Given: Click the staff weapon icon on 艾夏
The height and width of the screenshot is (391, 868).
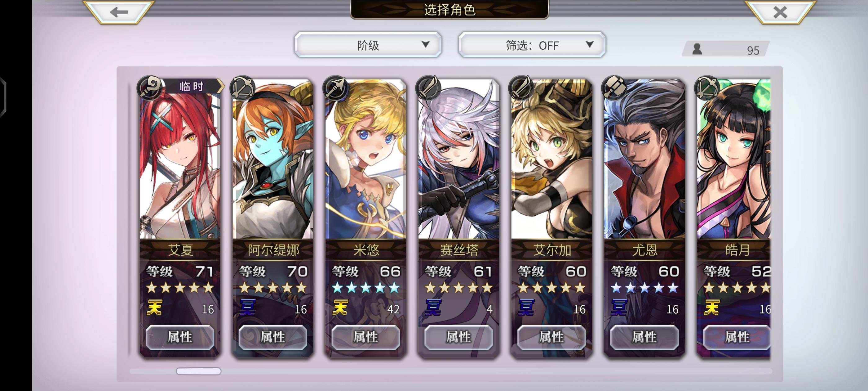Looking at the screenshot, I should (150, 88).
